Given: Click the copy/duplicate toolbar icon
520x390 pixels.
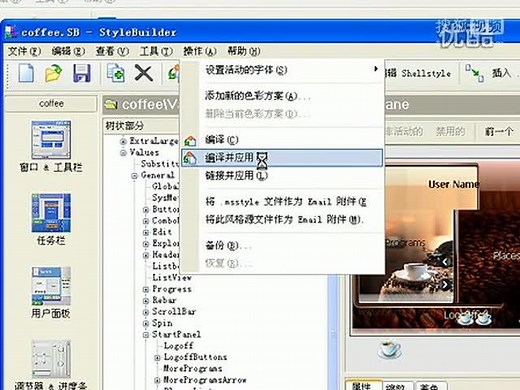Looking at the screenshot, I should click(116, 73).
